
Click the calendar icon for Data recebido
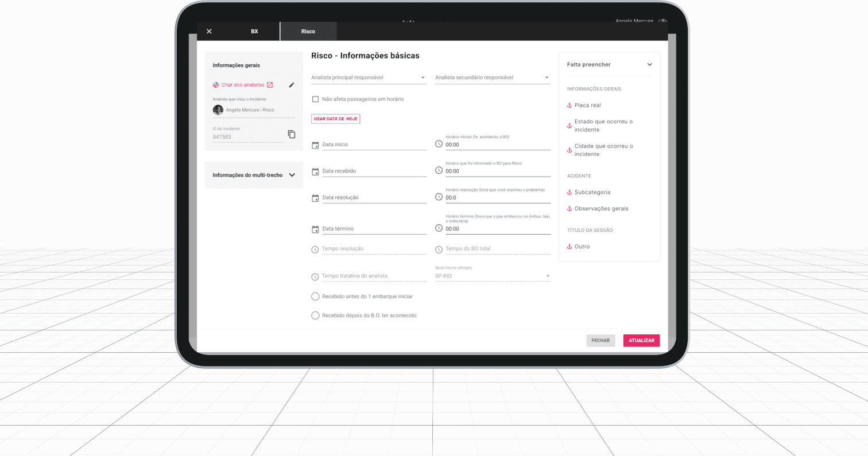tap(315, 172)
